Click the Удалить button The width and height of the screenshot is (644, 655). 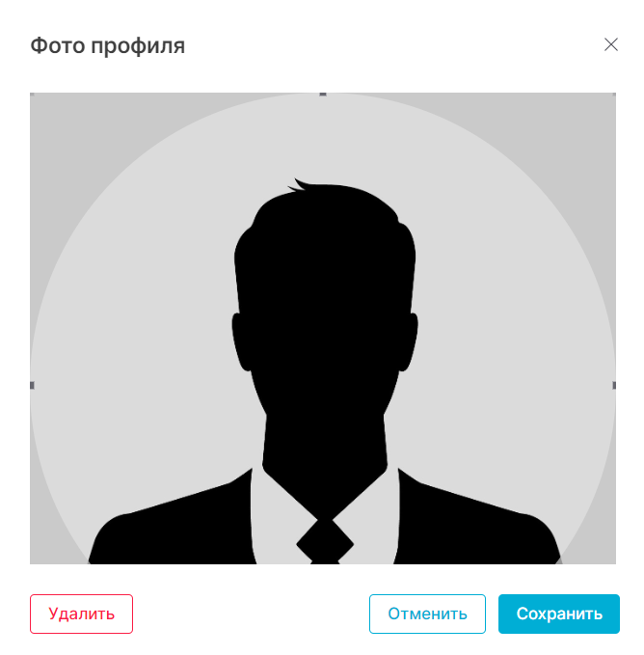(x=81, y=614)
